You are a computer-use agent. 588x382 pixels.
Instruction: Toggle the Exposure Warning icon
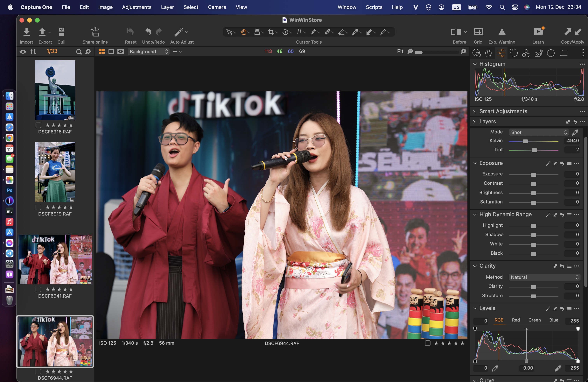pos(502,32)
